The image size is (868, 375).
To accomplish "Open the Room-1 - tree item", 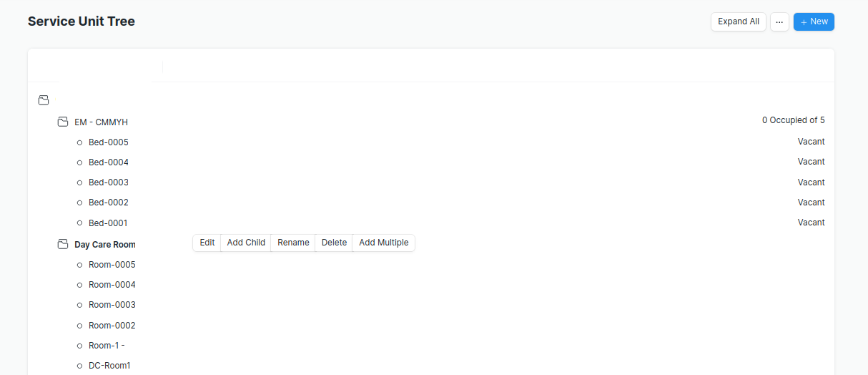I will pos(107,346).
